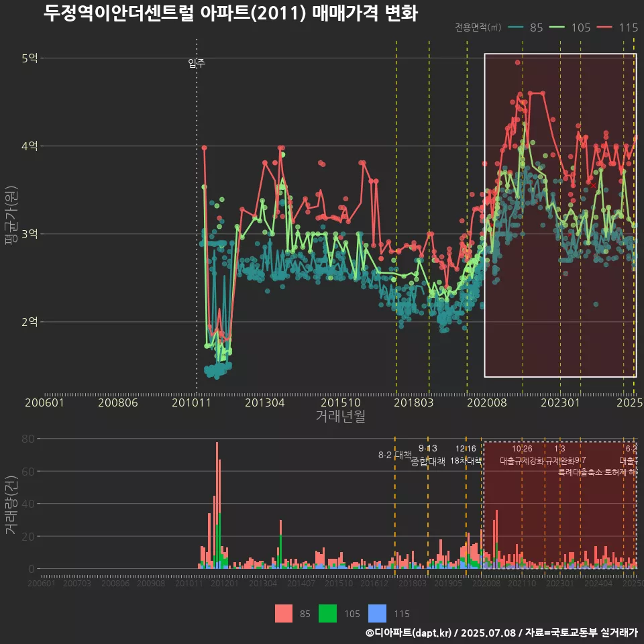644x644 pixels.
Task: Click 201304 on the price chart x-axis
Action: click(265, 402)
